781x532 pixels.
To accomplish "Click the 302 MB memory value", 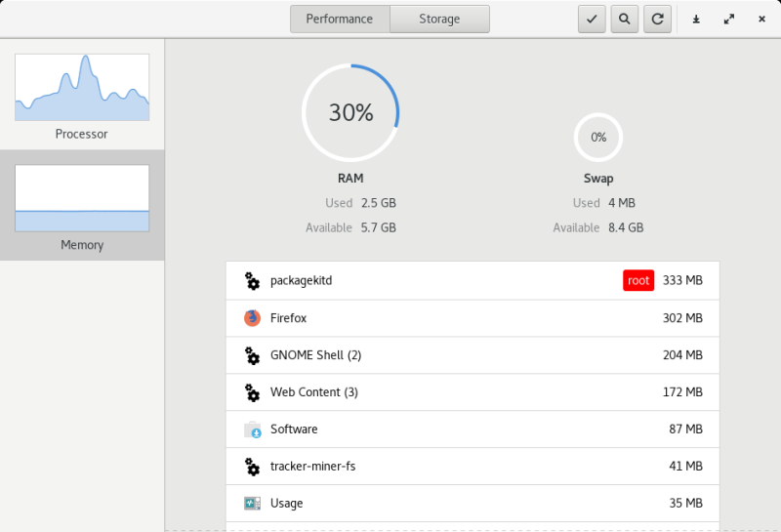I will (x=682, y=318).
